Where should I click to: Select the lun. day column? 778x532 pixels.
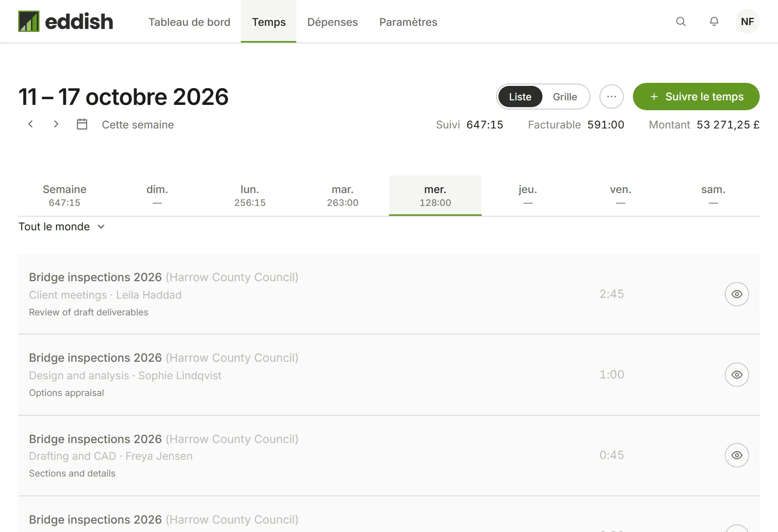(250, 196)
